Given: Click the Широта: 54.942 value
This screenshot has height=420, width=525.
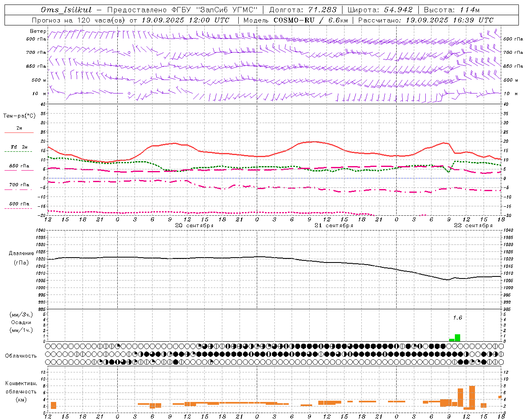Looking at the screenshot, I should click(x=380, y=10).
